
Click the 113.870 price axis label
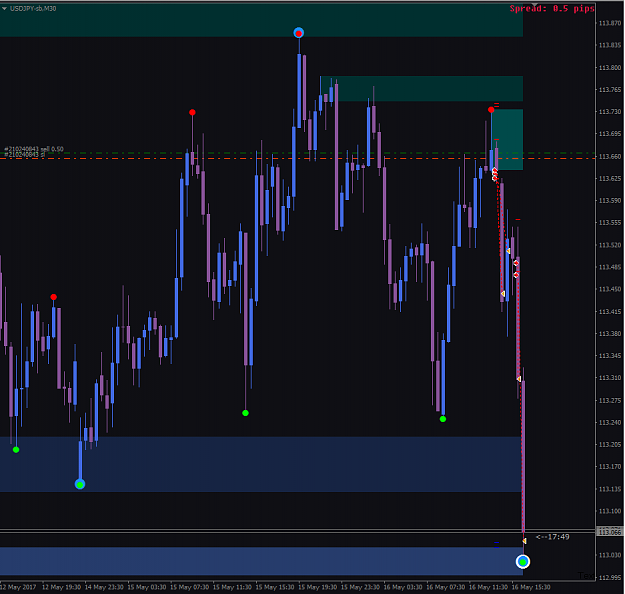pyautogui.click(x=610, y=24)
